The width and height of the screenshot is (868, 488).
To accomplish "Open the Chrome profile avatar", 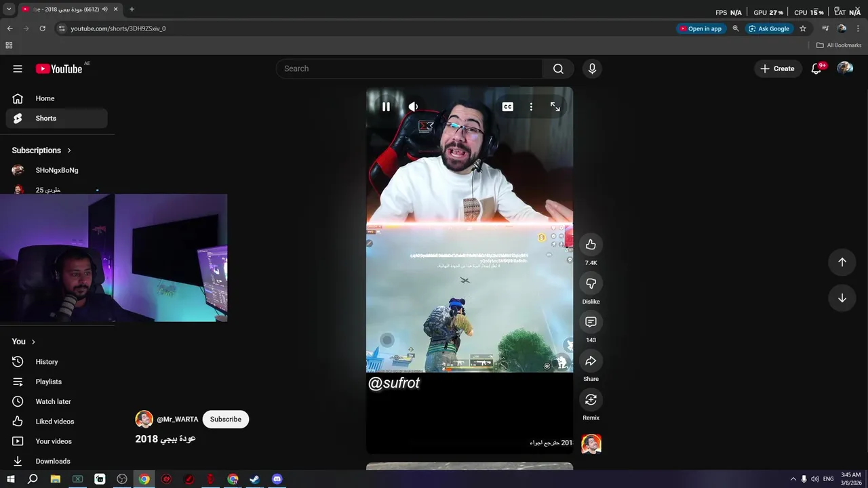I will point(842,28).
